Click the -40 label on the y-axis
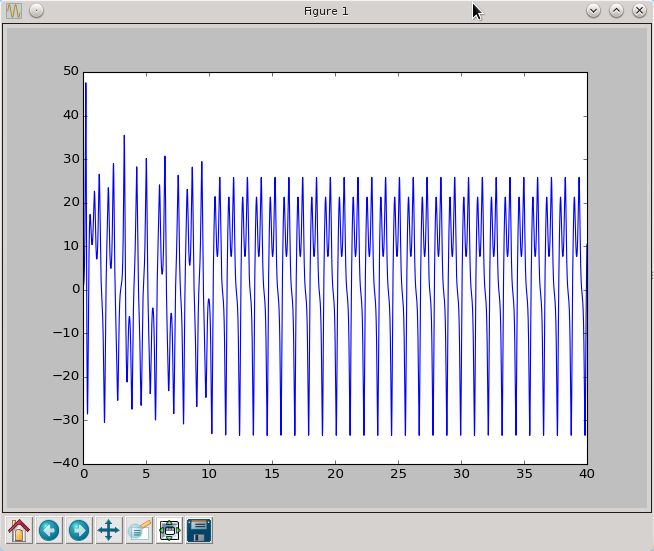The image size is (654, 551). 66,463
